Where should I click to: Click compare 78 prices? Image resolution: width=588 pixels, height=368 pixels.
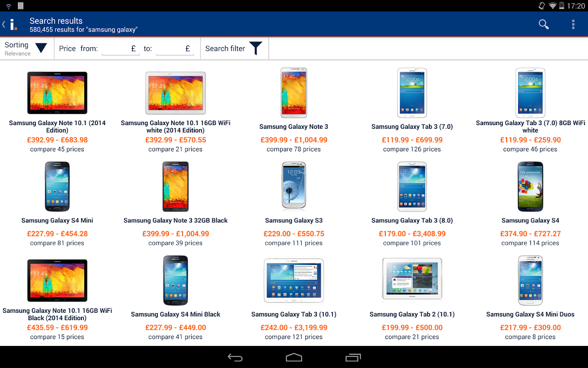[x=294, y=149]
